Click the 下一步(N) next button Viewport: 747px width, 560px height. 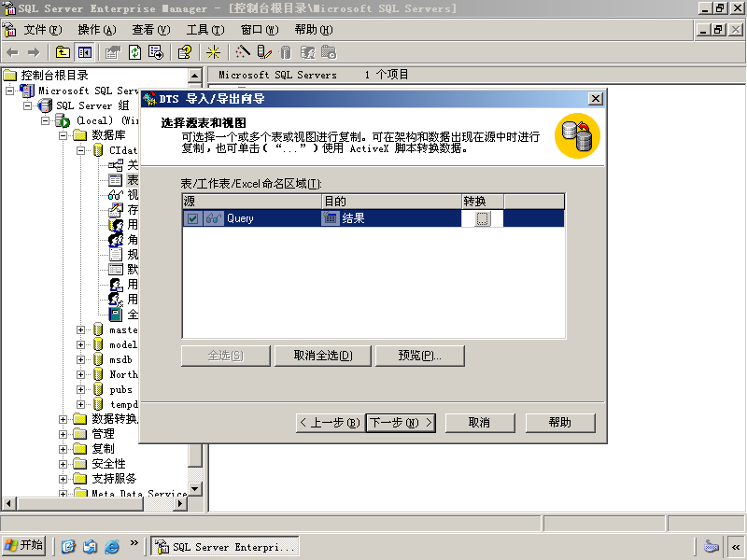[x=401, y=423]
